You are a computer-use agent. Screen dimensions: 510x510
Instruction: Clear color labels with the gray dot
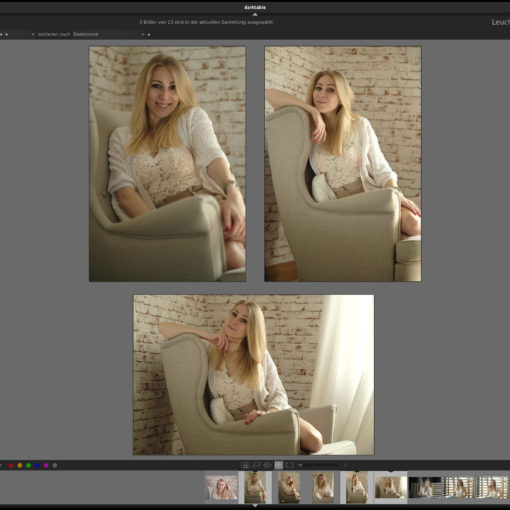pos(55,465)
